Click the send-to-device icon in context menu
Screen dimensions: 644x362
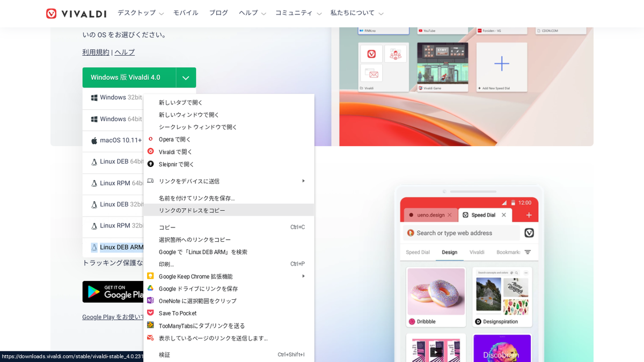150,181
